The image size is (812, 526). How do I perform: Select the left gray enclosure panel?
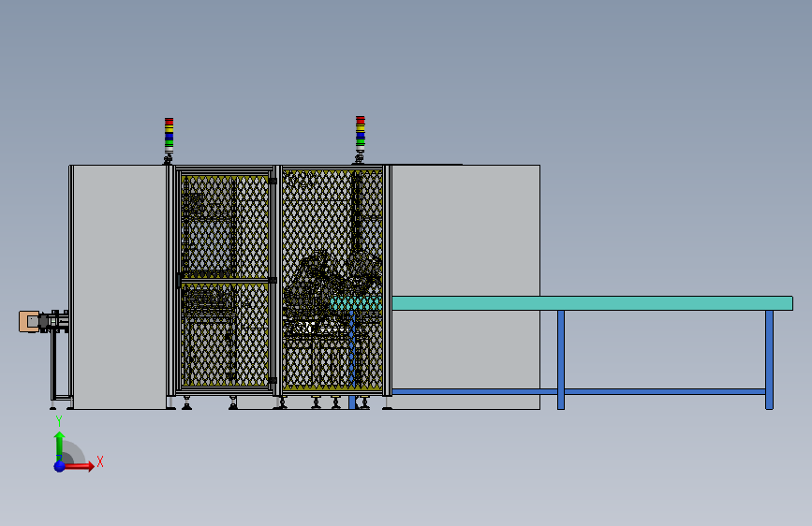pos(120,286)
